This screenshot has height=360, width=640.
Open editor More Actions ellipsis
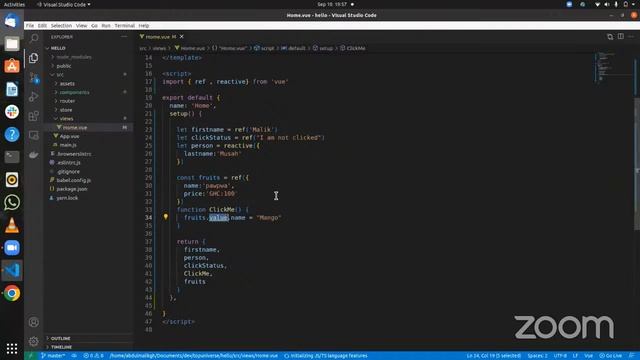click(631, 36)
